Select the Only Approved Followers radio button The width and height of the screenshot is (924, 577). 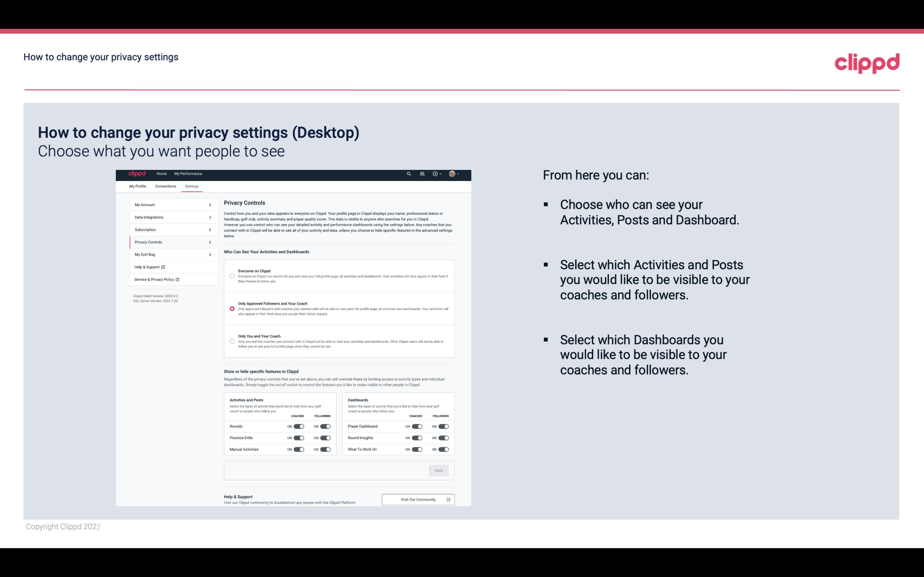(x=231, y=308)
